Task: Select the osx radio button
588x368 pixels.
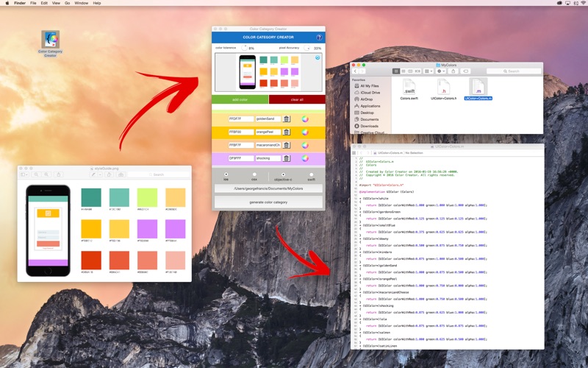Action: [254, 174]
